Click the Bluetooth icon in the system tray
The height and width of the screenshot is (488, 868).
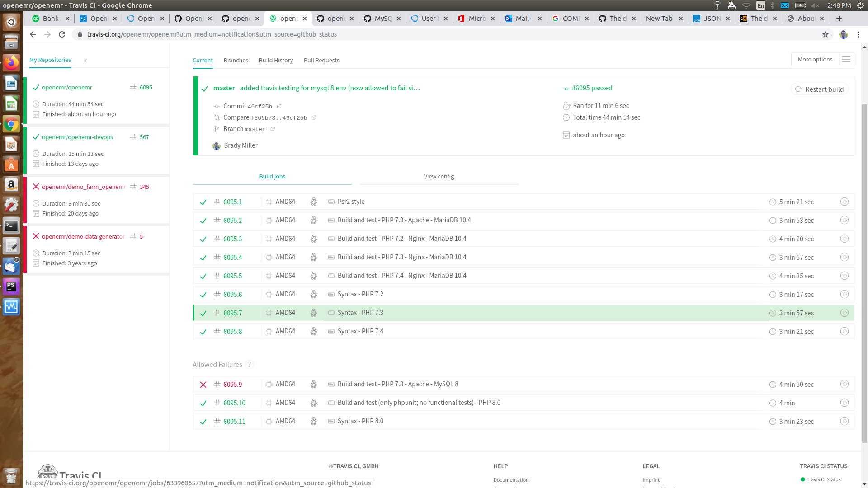pyautogui.click(x=773, y=5)
